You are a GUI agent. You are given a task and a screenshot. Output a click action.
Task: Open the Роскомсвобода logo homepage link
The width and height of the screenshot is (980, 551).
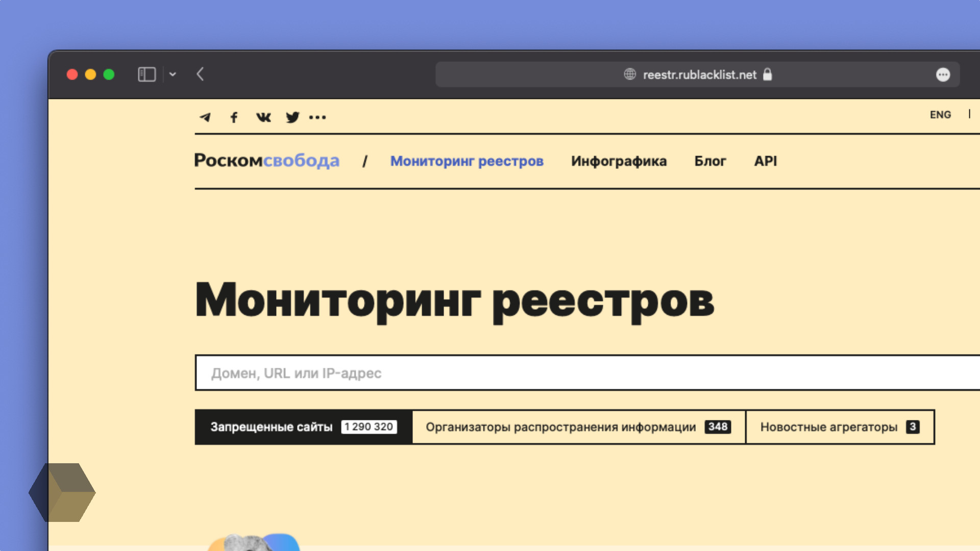tap(266, 161)
